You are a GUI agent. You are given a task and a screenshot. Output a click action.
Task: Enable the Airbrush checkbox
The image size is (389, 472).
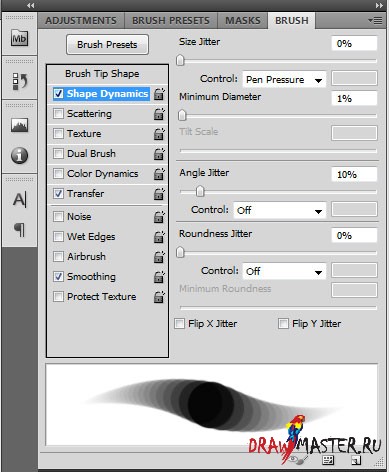58,257
